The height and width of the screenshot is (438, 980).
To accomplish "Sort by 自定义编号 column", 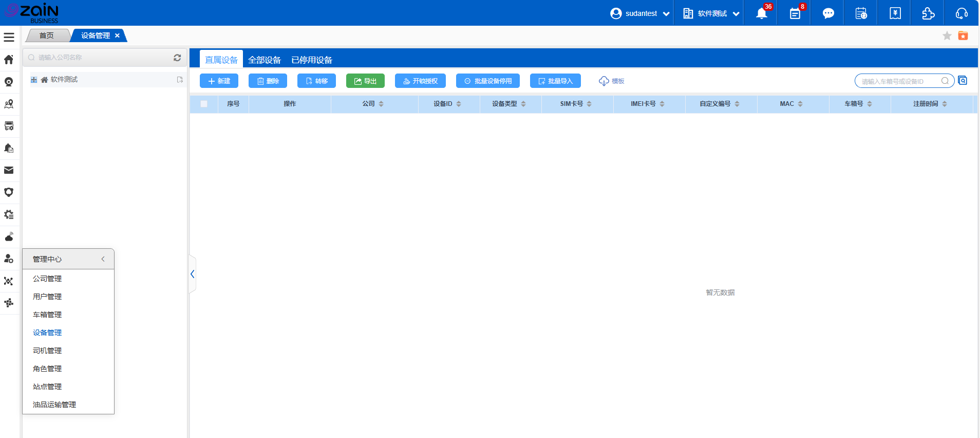I will [737, 104].
